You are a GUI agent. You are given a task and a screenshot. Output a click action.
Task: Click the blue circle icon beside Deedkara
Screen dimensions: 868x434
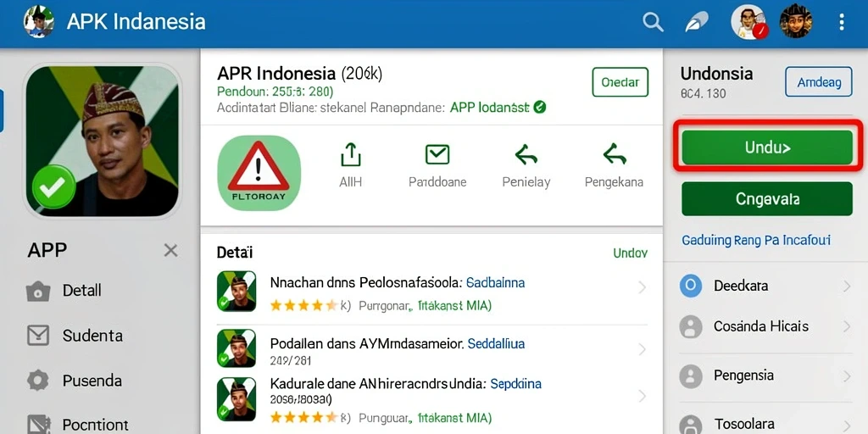[690, 286]
